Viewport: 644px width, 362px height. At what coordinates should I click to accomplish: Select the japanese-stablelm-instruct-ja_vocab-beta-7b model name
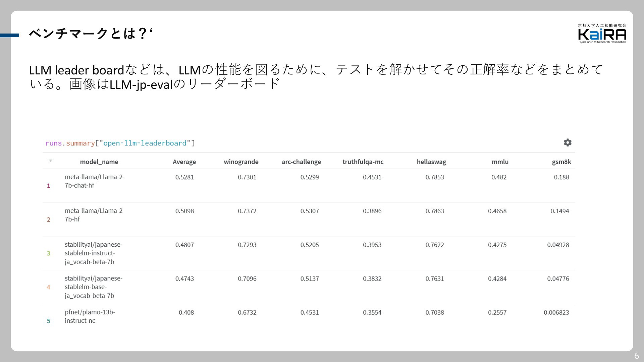point(94,253)
